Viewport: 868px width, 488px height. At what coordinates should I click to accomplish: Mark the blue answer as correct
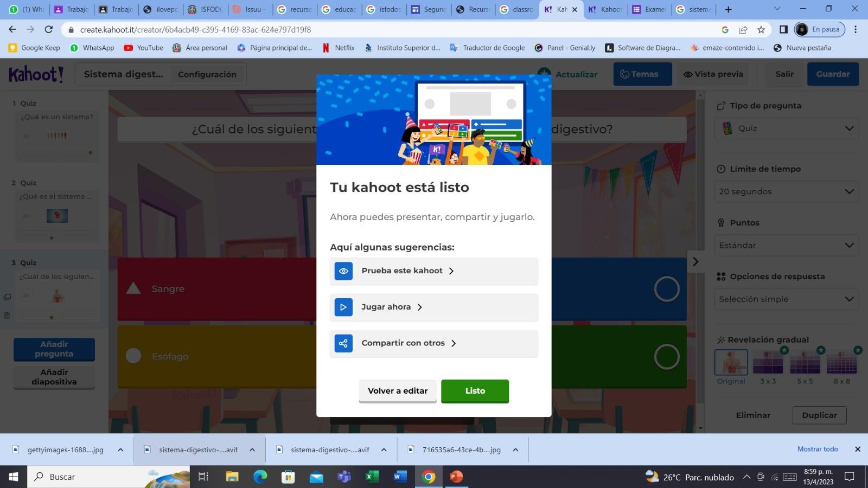click(x=667, y=289)
